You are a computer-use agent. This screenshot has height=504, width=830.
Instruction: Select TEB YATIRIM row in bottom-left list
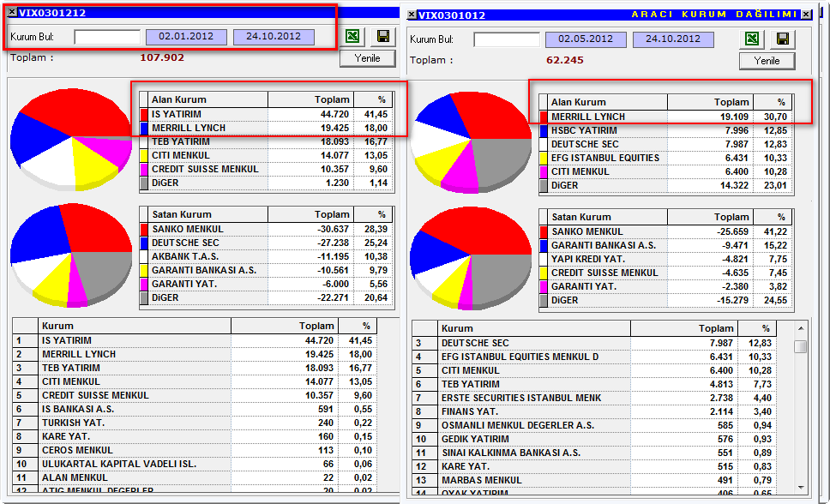195,368
